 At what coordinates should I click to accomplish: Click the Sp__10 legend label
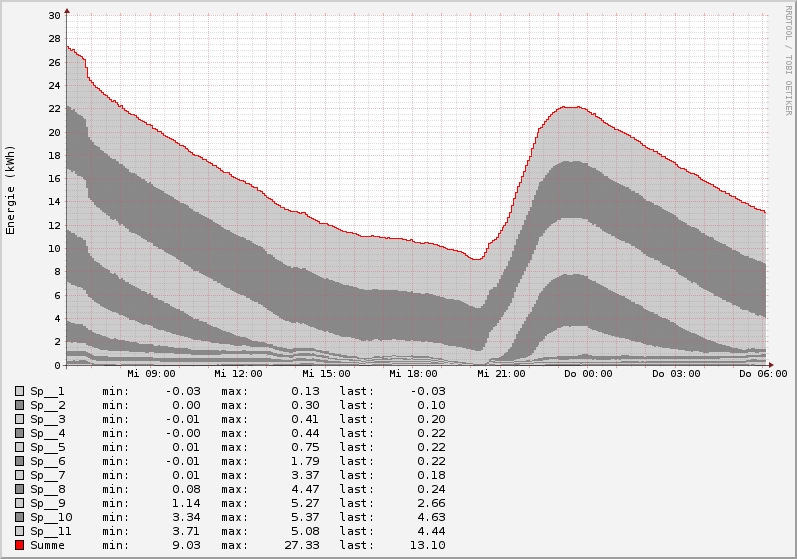click(51, 517)
